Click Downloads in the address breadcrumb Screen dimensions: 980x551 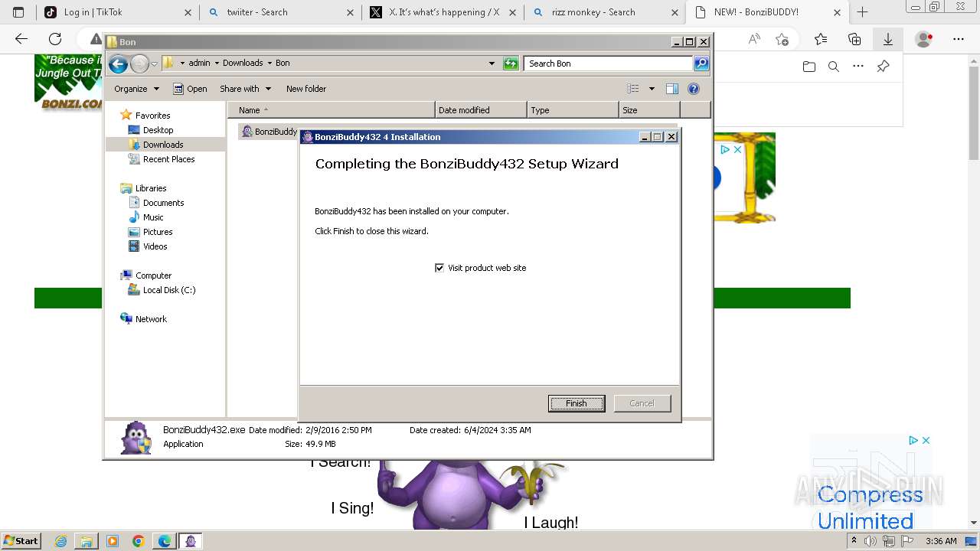click(243, 64)
